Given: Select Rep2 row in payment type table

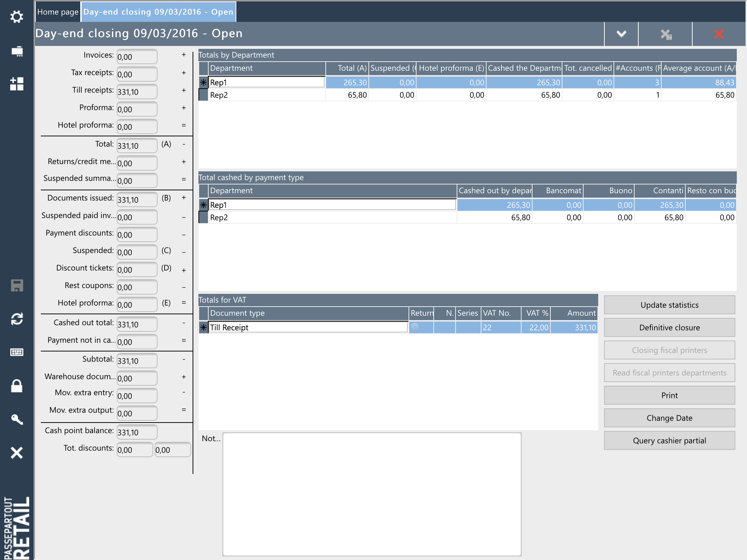Looking at the screenshot, I should [467, 218].
